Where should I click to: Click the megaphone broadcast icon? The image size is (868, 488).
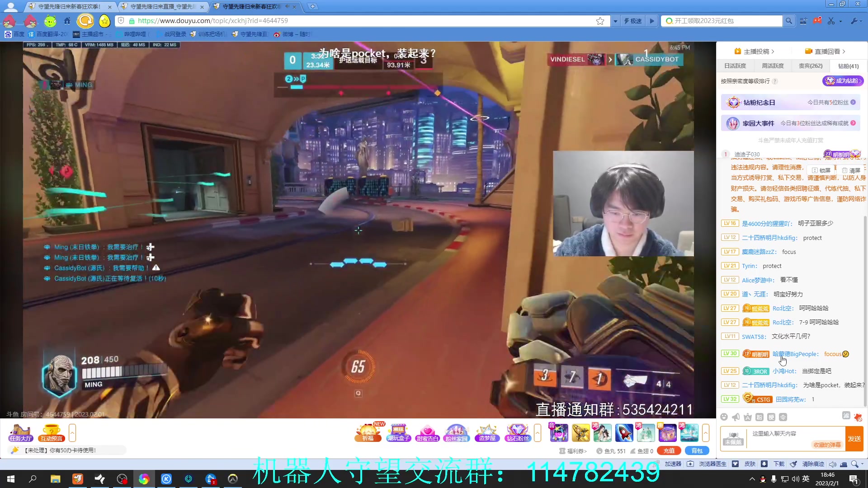coord(736,417)
